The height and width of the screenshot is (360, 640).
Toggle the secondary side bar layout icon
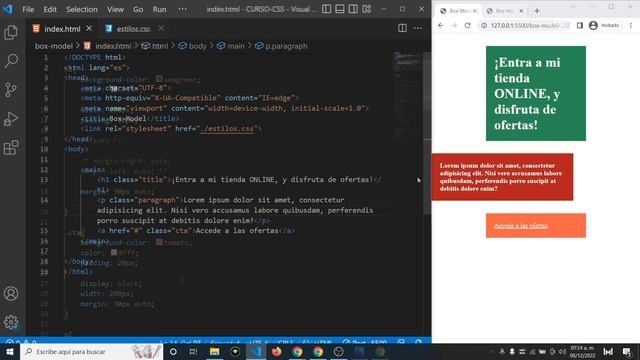tap(353, 9)
